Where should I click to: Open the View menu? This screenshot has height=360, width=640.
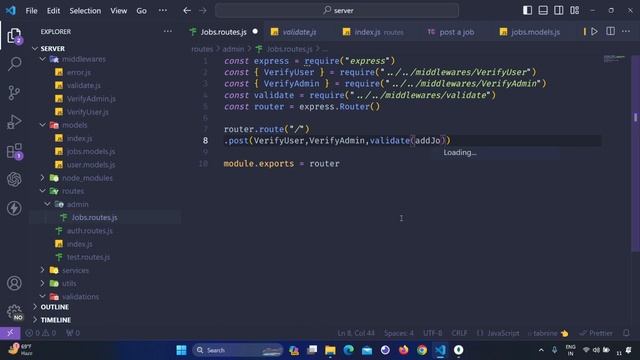click(x=118, y=11)
